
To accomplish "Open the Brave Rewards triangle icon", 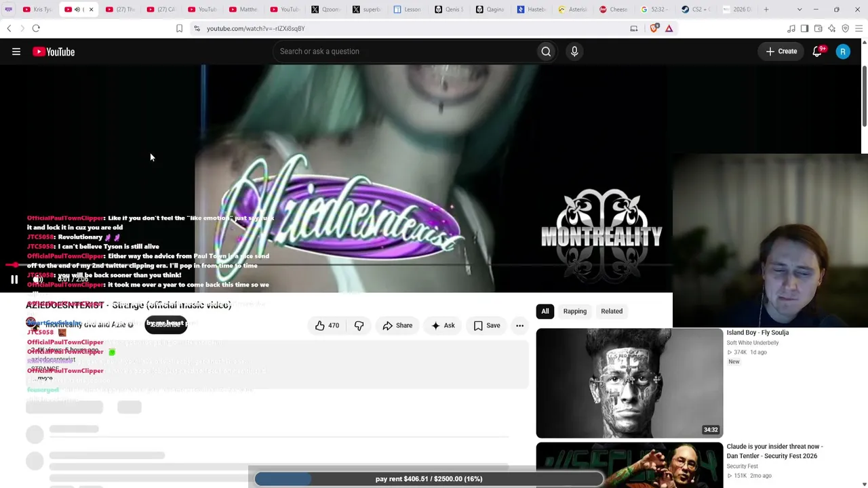I will tap(669, 28).
